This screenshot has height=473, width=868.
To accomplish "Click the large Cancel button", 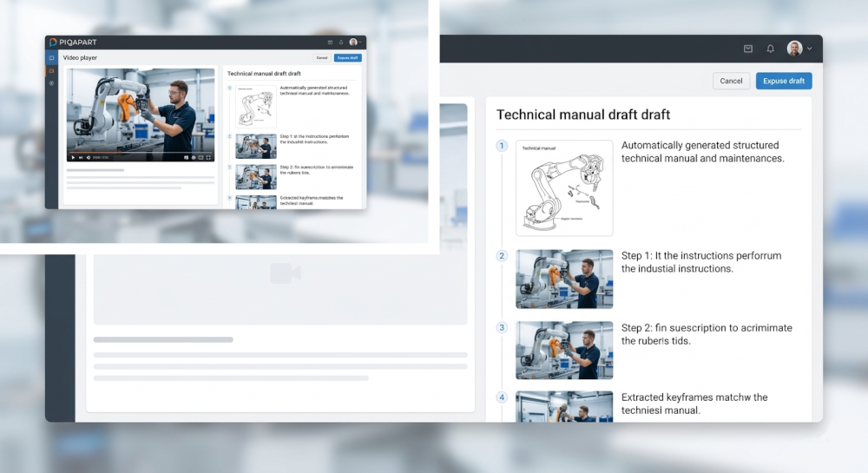I will click(731, 81).
